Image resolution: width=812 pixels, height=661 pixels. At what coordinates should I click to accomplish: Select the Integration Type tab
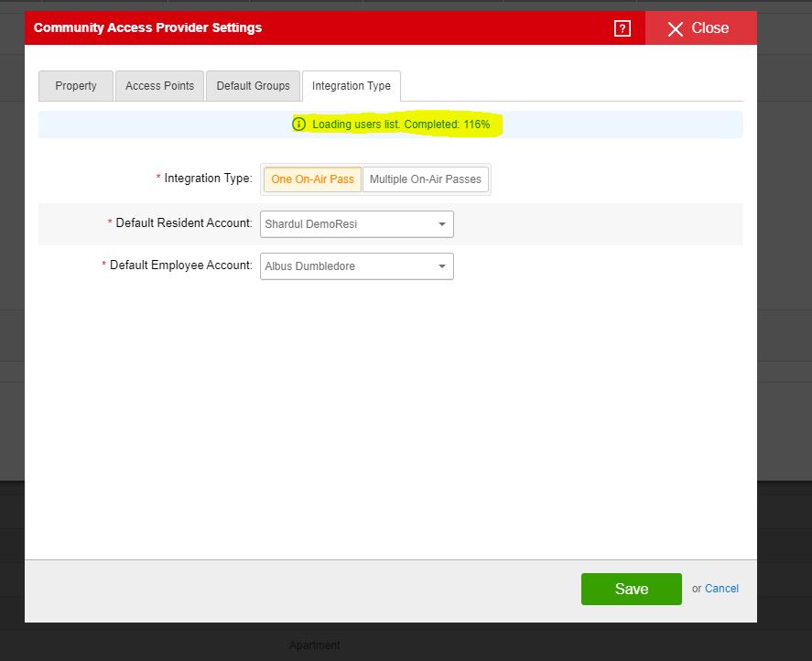point(351,86)
